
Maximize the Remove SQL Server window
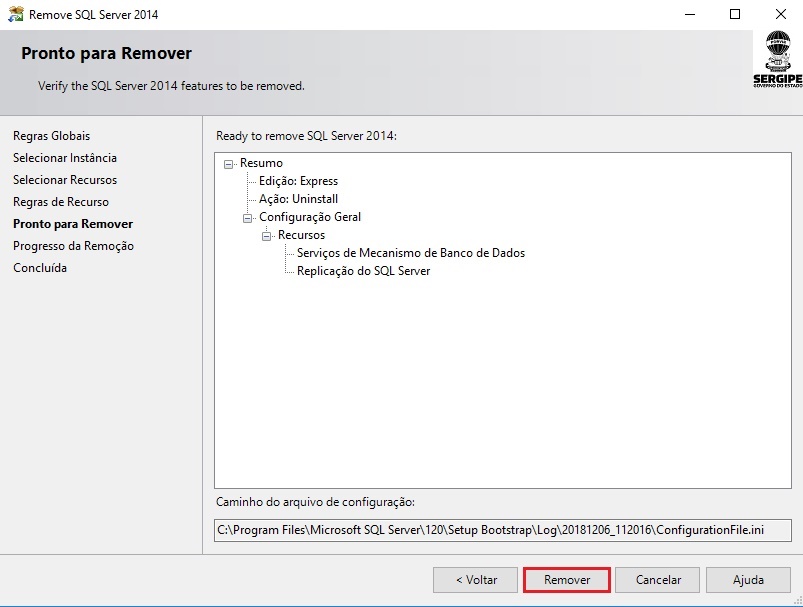click(735, 15)
